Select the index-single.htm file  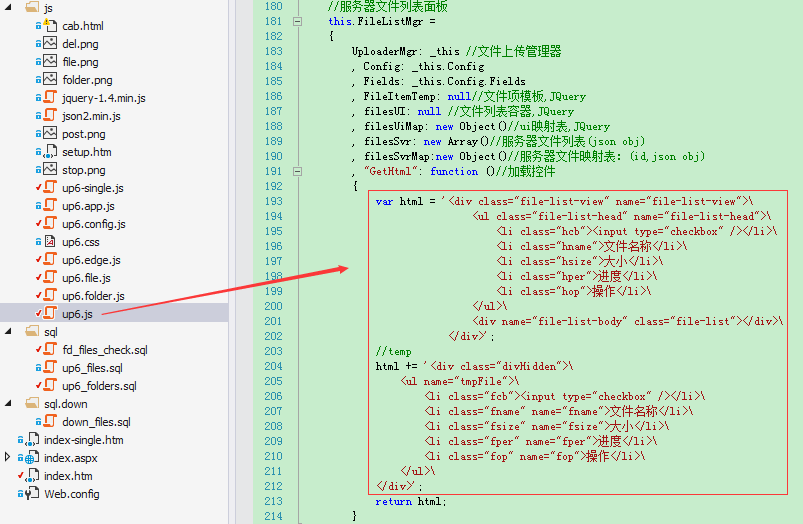tap(83, 440)
